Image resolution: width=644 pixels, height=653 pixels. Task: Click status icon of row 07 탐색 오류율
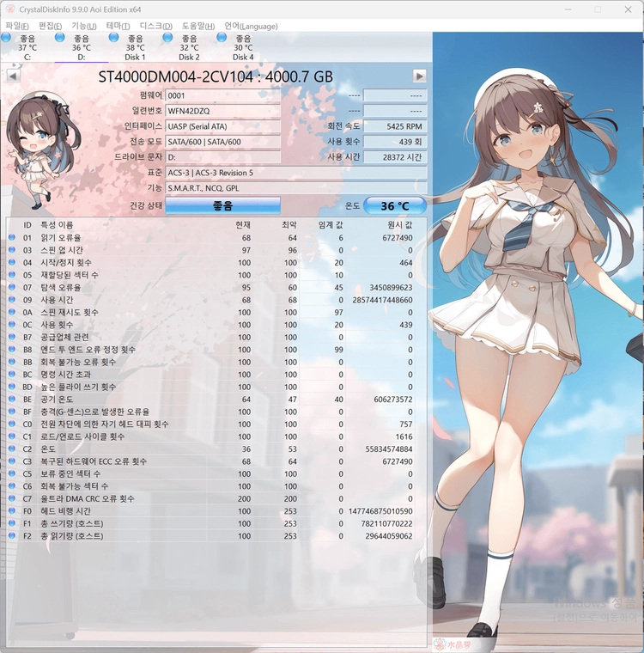(12, 287)
